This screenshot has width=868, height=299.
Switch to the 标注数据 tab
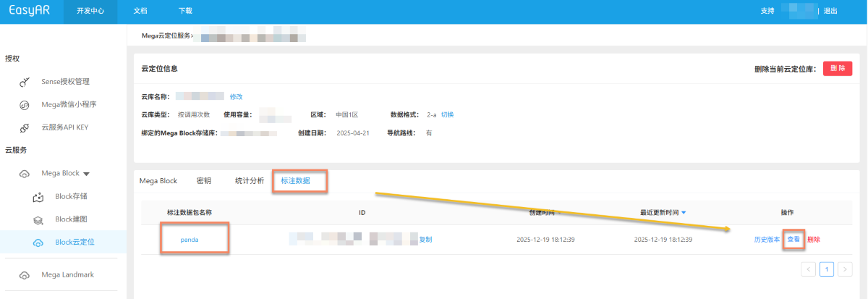[295, 181]
